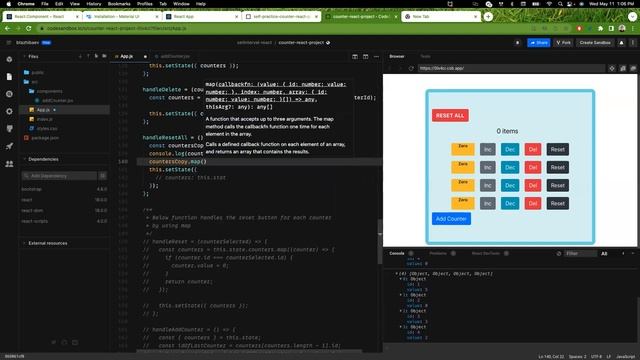Viewport: 640px width, 360px height.
Task: Click Dec in the second counter row
Action: 510,167
